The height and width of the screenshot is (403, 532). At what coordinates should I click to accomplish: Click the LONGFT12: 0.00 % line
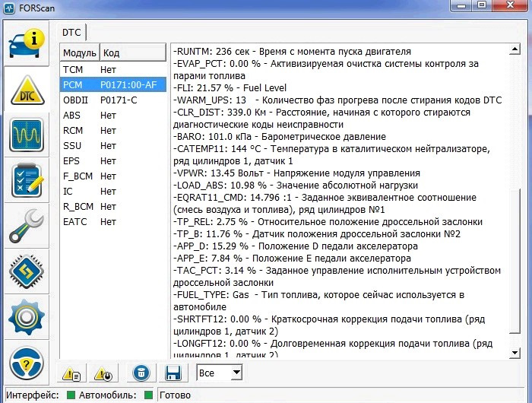333,349
